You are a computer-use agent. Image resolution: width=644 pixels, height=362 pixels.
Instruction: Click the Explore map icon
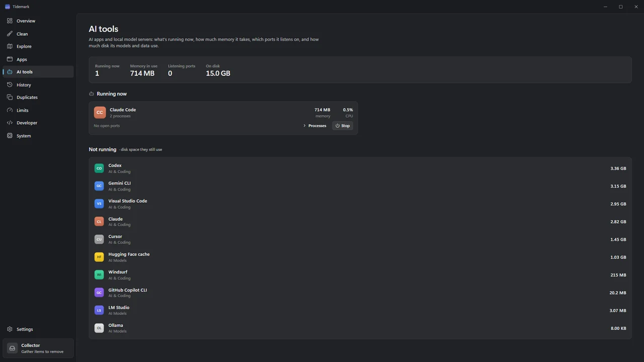(10, 46)
